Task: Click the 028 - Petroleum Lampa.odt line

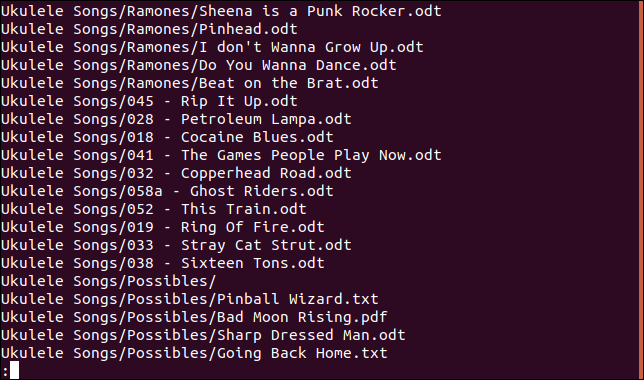Action: click(176, 120)
